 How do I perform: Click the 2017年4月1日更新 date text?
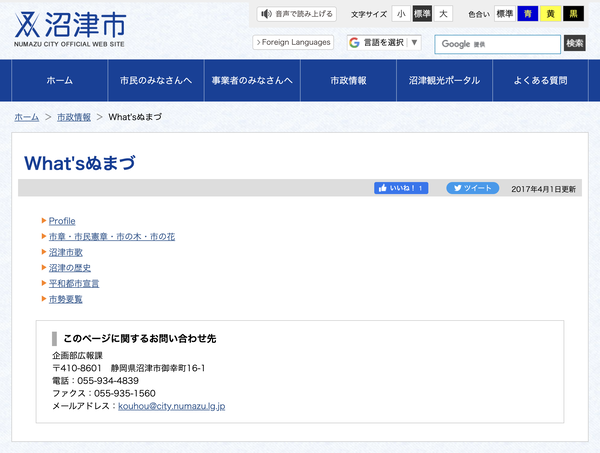543,189
